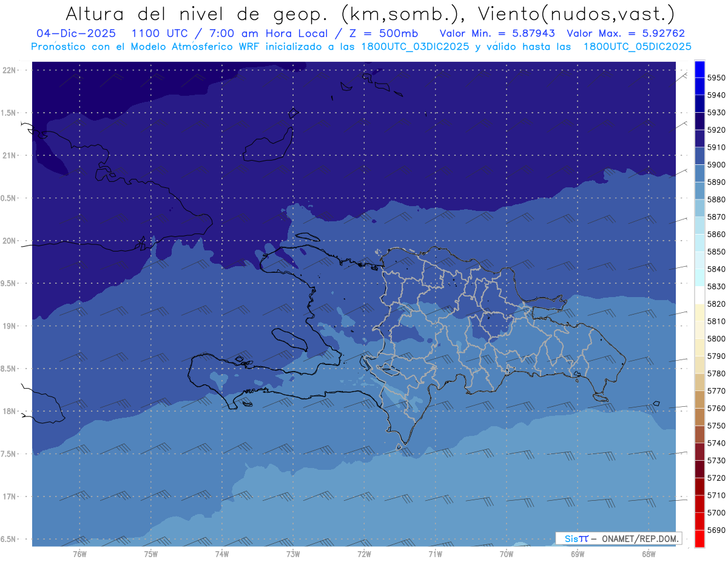Click the '5790' legend value
The width and height of the screenshot is (728, 562).
716,356
